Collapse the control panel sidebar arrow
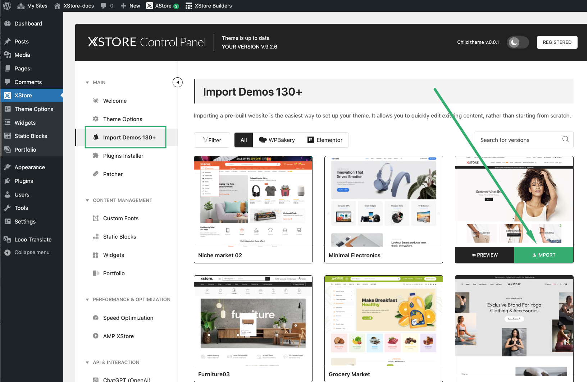The height and width of the screenshot is (382, 588). click(178, 82)
